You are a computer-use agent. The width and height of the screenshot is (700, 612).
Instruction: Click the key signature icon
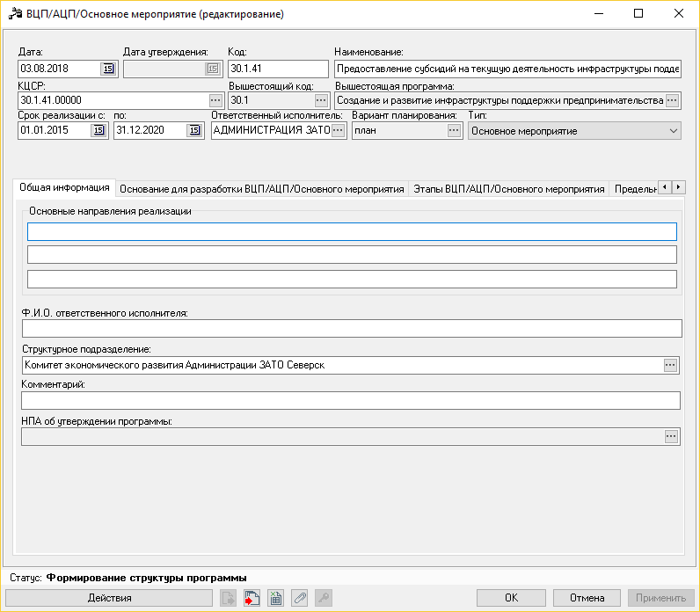tap(324, 598)
